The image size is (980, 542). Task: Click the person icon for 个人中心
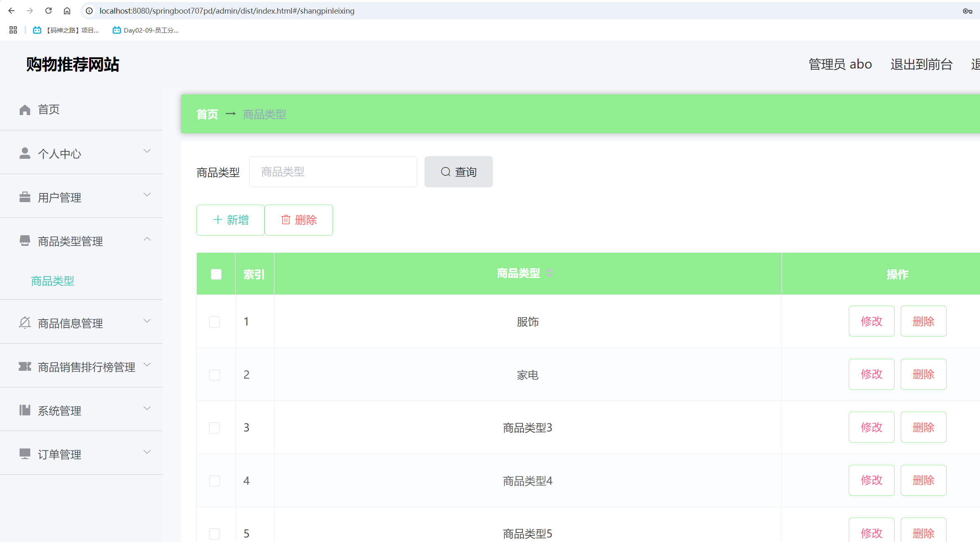point(25,153)
